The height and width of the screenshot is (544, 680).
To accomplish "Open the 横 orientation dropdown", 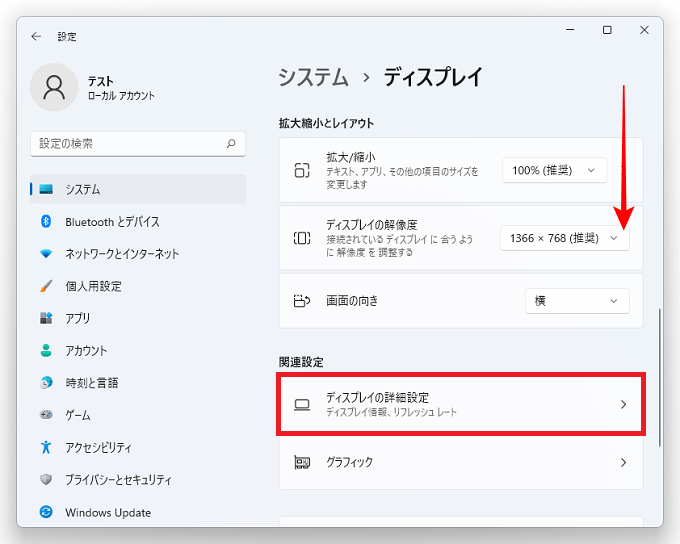I will click(577, 301).
